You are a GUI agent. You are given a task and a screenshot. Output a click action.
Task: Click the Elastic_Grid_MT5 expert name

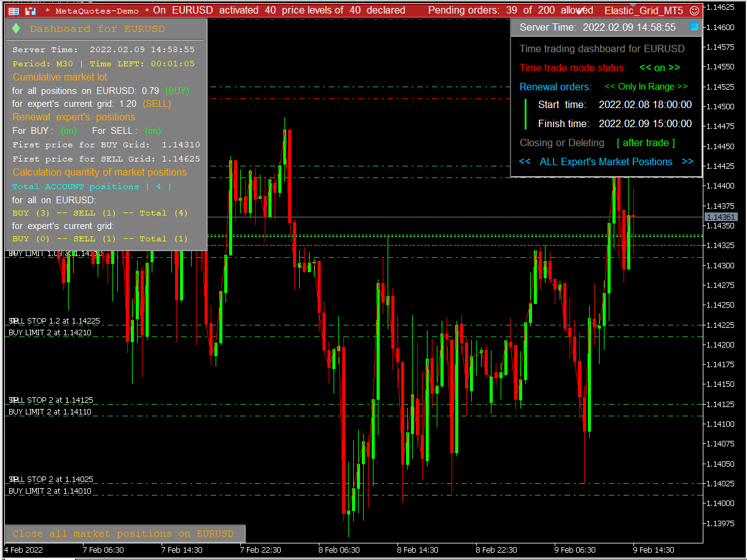coord(644,10)
